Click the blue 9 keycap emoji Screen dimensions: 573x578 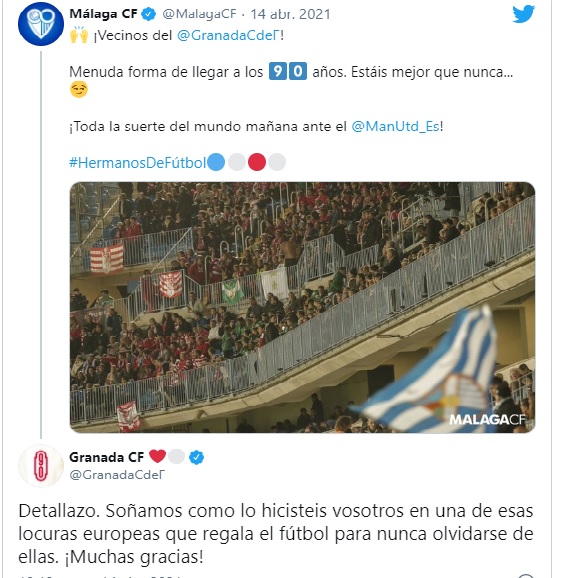coord(278,71)
